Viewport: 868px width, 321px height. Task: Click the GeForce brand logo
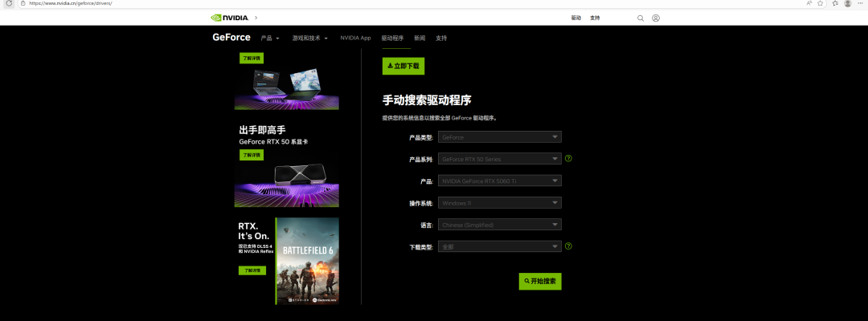point(231,38)
